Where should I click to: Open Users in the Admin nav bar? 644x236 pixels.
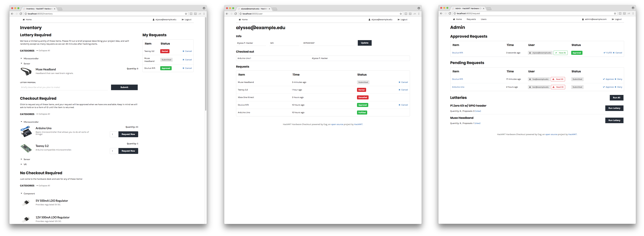483,19
